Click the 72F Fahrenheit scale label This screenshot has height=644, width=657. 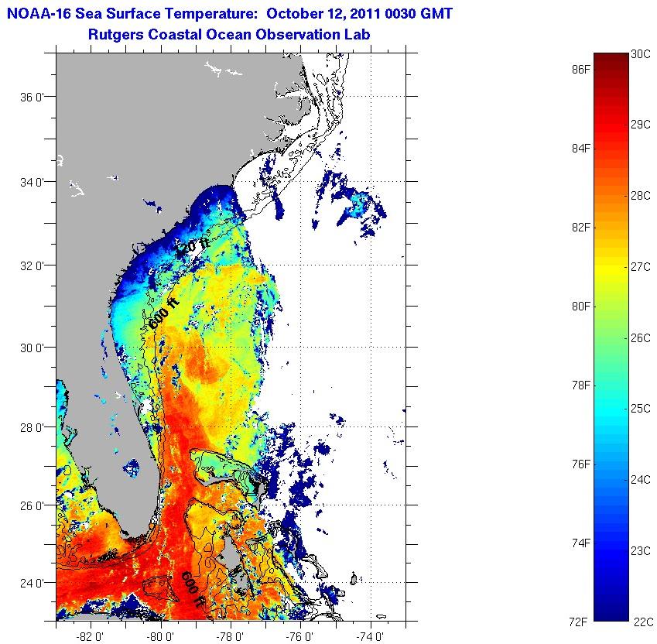(x=578, y=622)
